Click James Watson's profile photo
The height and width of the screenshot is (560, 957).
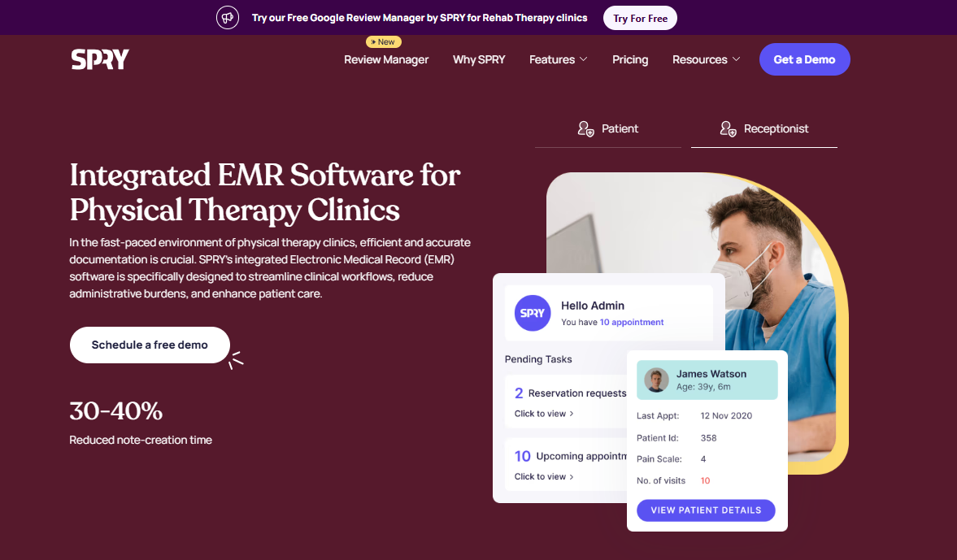coord(657,380)
